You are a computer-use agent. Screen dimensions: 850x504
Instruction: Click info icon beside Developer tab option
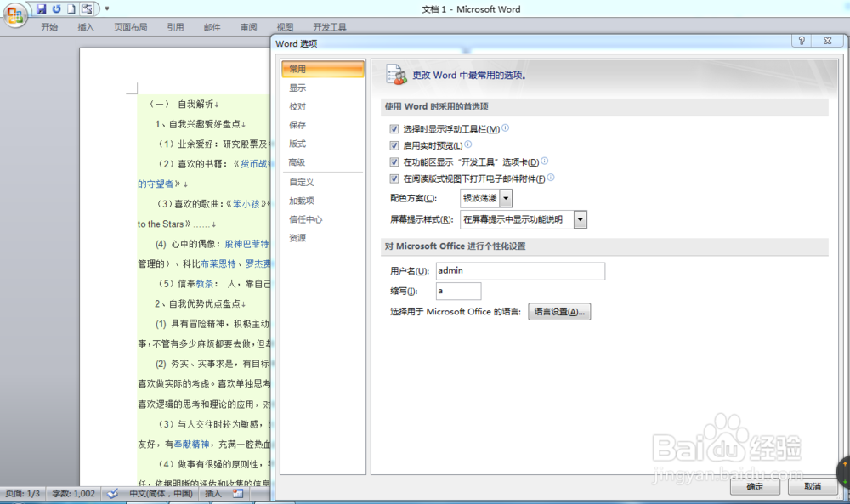coord(544,161)
